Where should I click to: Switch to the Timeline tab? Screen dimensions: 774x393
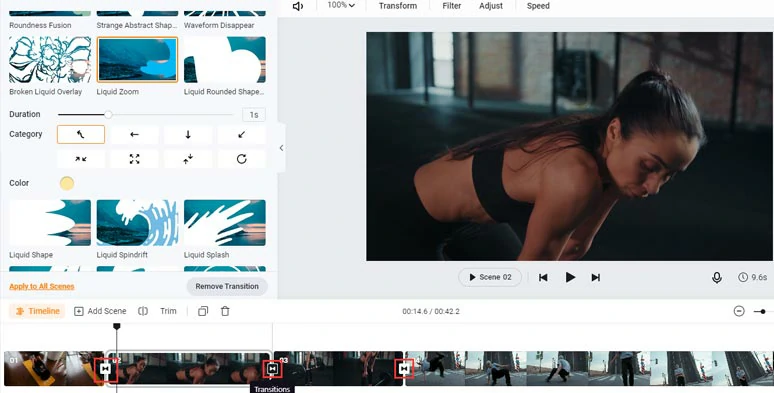38,311
